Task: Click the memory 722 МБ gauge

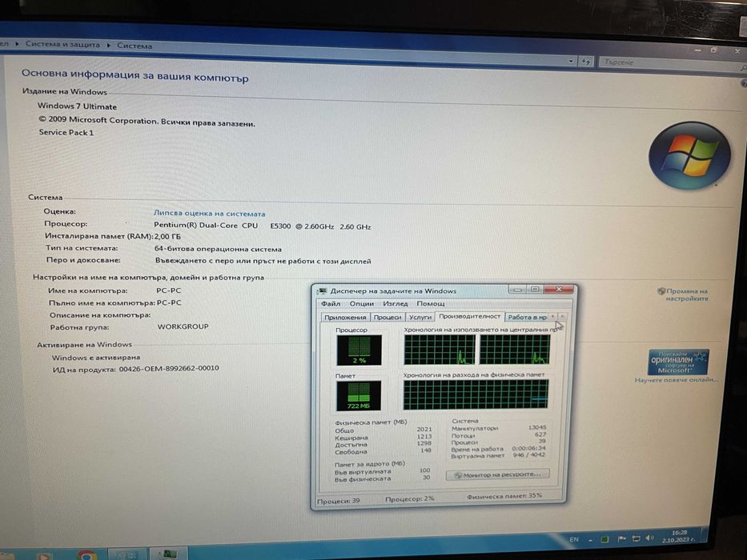Action: click(359, 395)
